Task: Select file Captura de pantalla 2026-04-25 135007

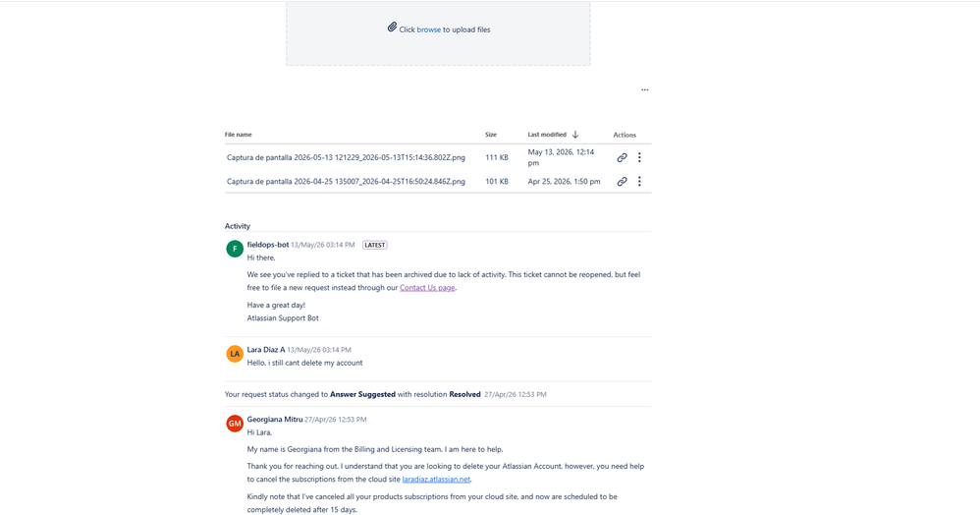Action: click(346, 182)
